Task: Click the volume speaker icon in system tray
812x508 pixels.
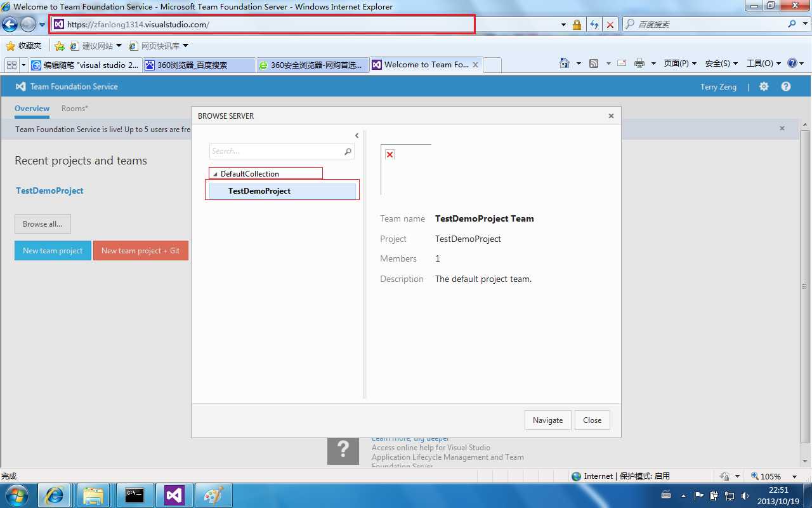Action: 745,496
